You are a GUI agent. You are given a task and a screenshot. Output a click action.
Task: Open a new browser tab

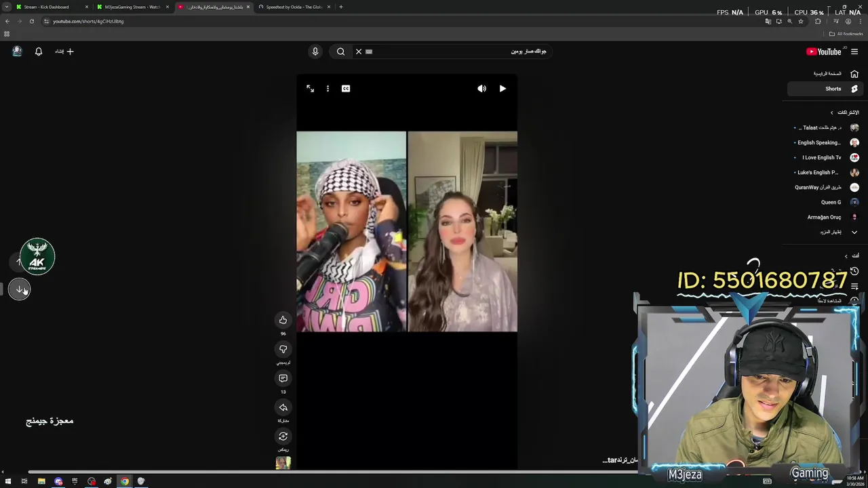pos(341,7)
